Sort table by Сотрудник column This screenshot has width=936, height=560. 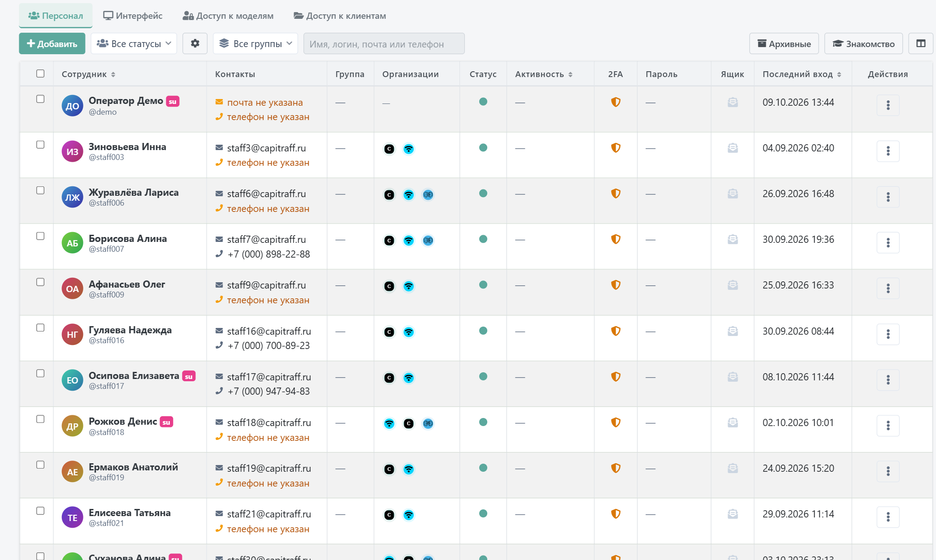88,74
